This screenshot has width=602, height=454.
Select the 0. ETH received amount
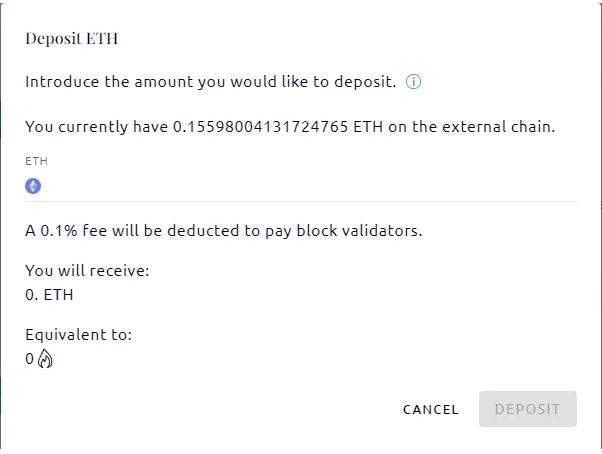tap(49, 295)
